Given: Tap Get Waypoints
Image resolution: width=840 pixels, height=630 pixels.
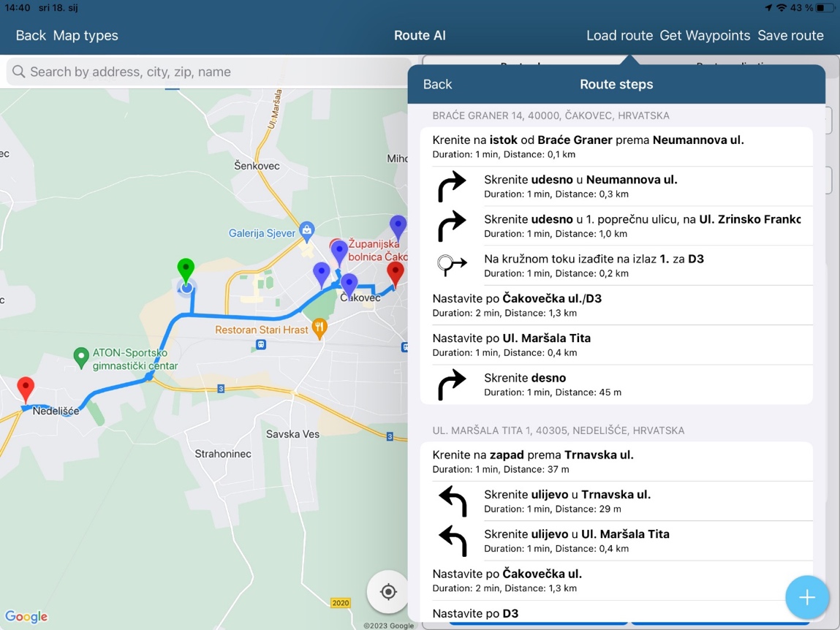Looking at the screenshot, I should coord(705,35).
